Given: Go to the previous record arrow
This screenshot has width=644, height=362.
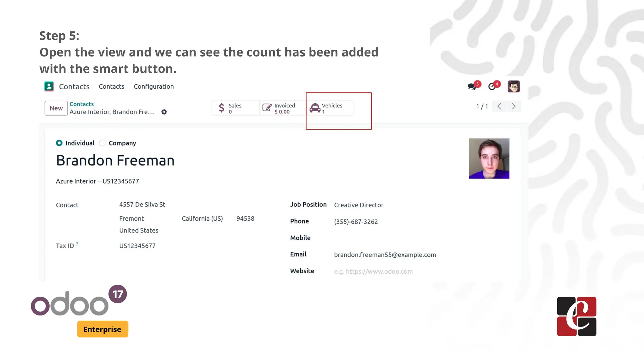Looking at the screenshot, I should pos(499,107).
